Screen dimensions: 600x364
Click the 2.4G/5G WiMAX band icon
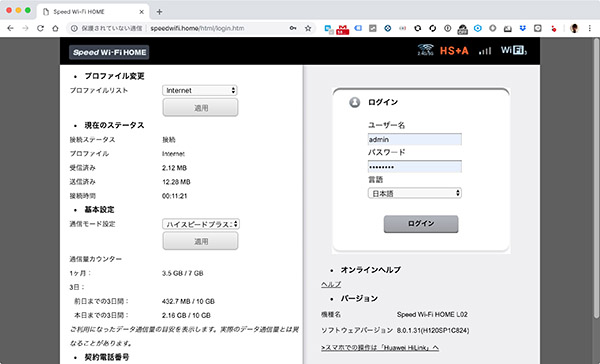point(425,50)
